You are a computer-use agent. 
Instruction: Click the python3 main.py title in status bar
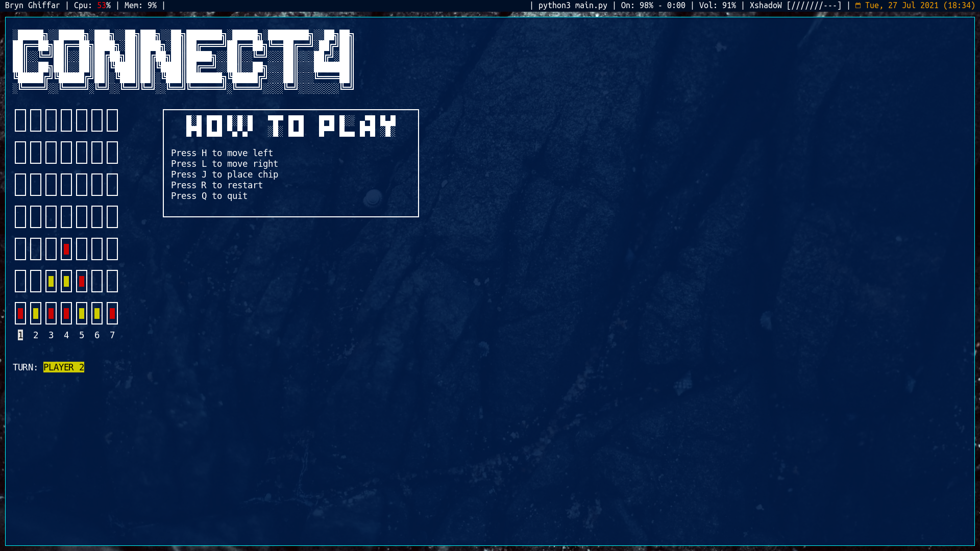point(573,6)
